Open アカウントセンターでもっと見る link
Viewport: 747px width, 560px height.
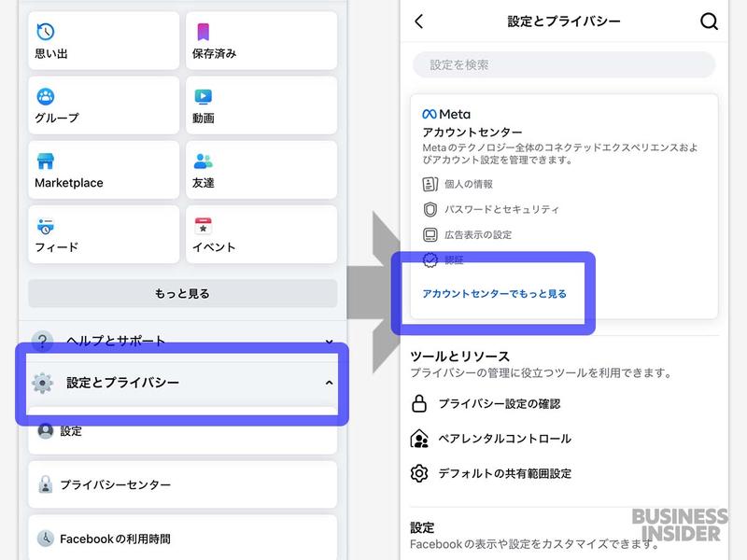[494, 294]
